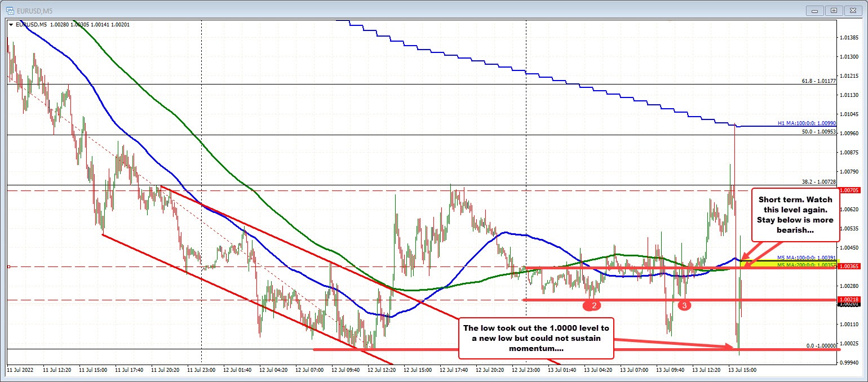
Task: Minimize the EURUSD,M5 chart window
Action: [814, 10]
